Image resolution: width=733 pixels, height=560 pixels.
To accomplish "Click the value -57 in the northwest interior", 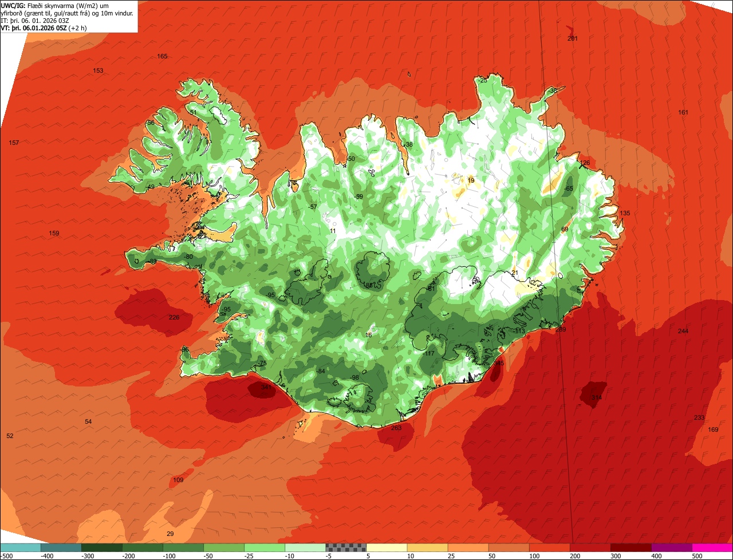I will pyautogui.click(x=312, y=207).
